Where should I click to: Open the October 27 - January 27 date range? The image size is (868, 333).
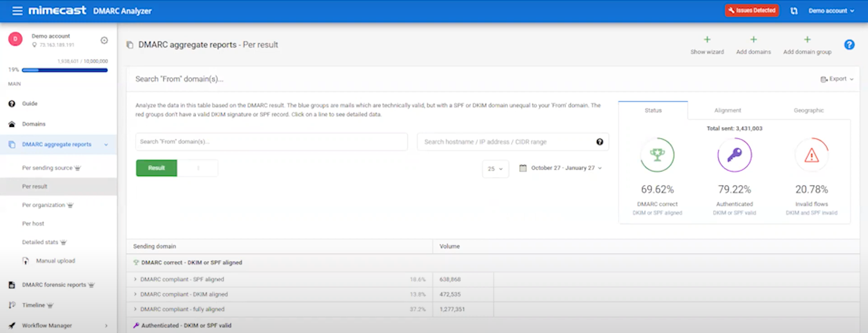[x=566, y=168]
